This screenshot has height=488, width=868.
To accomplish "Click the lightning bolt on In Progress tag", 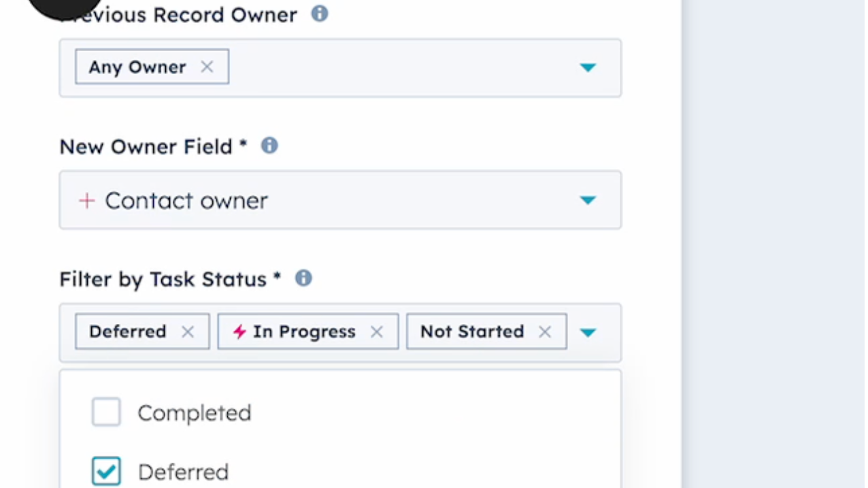I will pyautogui.click(x=238, y=331).
